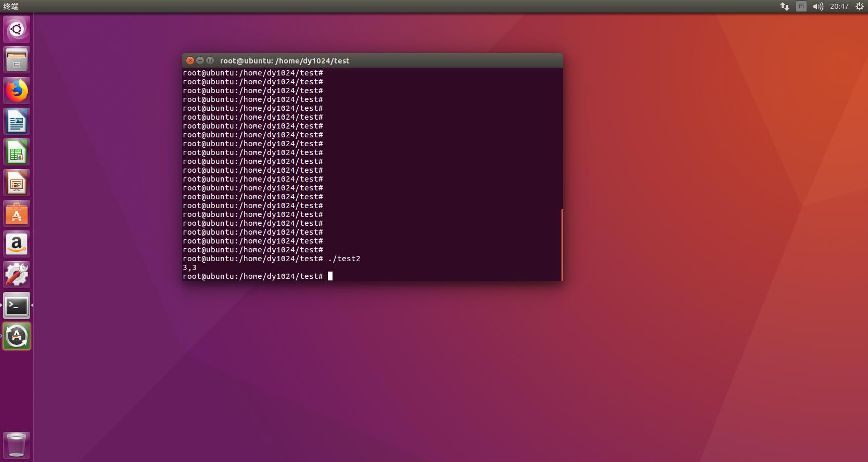
Task: Open Ubuntu Software center
Action: point(17,213)
